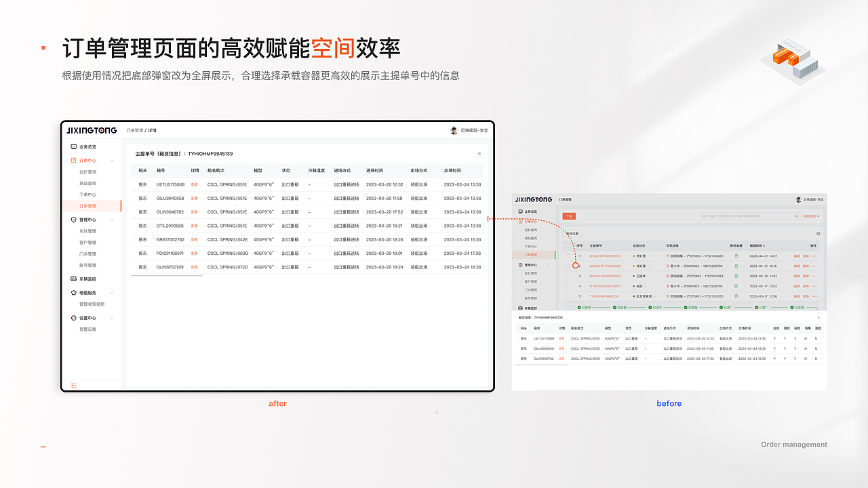
Task: Select 场站查询 in the after mockup sidebar
Action: point(87,183)
